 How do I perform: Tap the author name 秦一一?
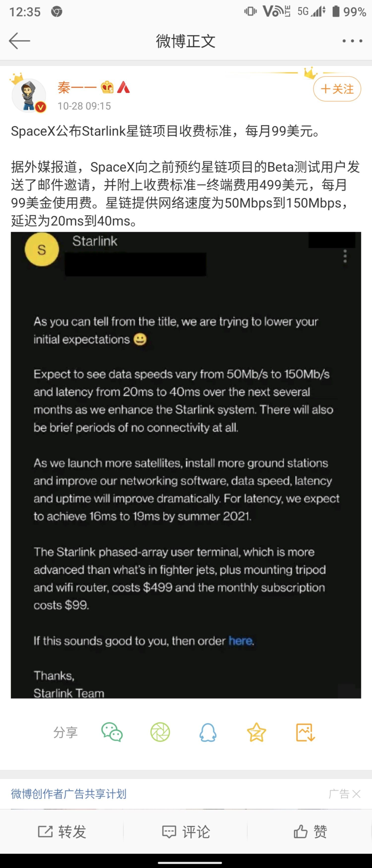[77, 88]
